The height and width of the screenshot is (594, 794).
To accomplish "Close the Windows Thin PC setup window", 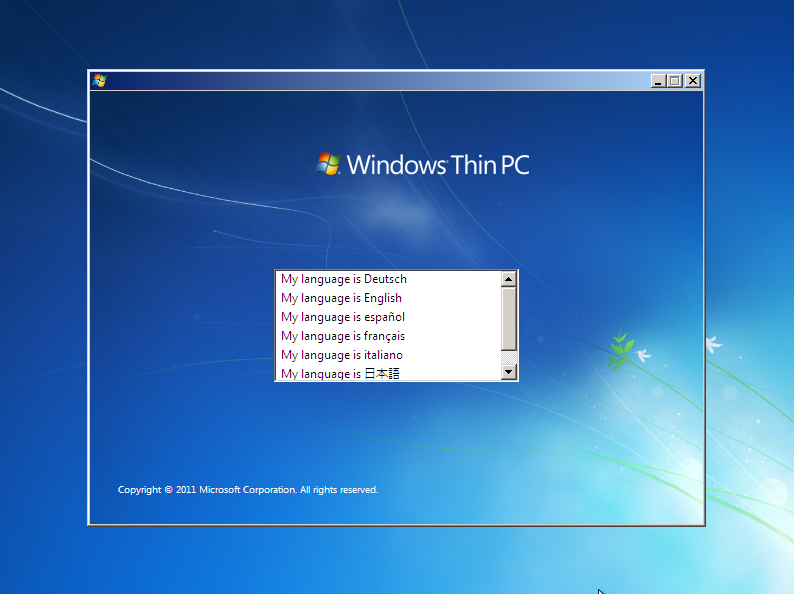I will (x=693, y=81).
